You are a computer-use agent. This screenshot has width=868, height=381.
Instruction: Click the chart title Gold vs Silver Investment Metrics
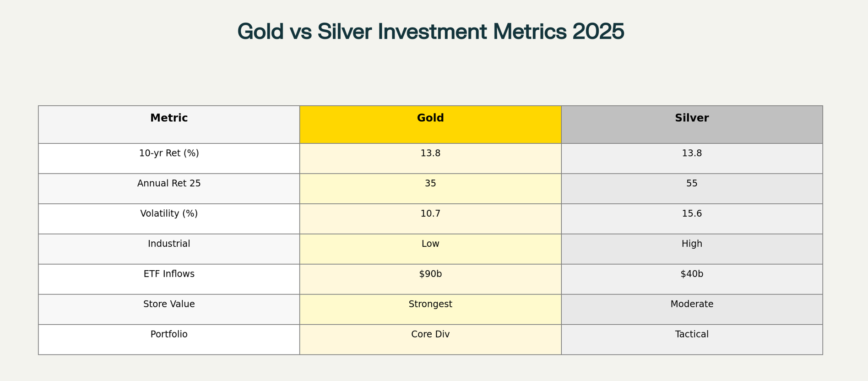(x=430, y=32)
